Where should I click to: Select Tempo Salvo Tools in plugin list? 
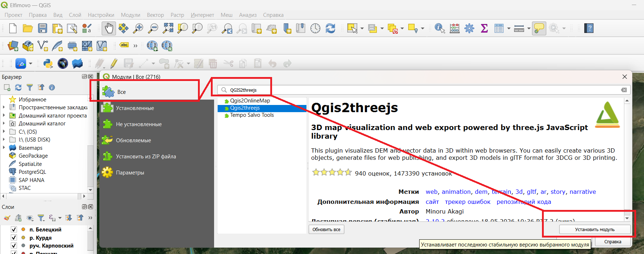coord(252,115)
